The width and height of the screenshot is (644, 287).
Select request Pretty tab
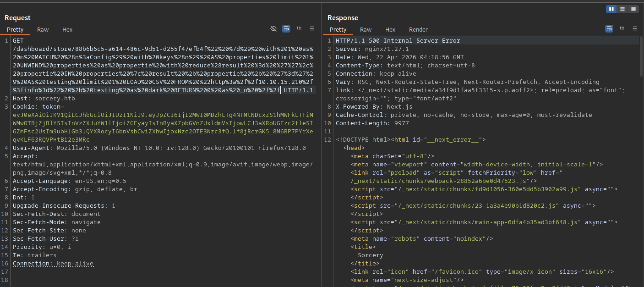[x=15, y=30]
